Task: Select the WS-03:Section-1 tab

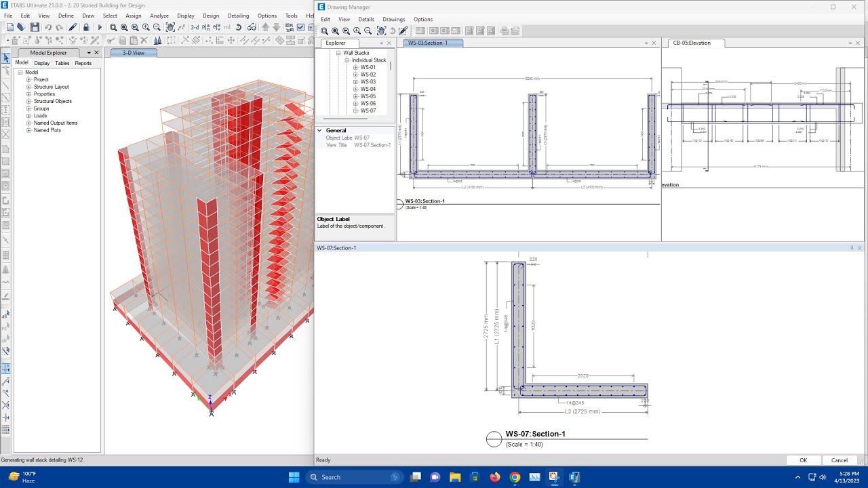Action: tap(433, 43)
